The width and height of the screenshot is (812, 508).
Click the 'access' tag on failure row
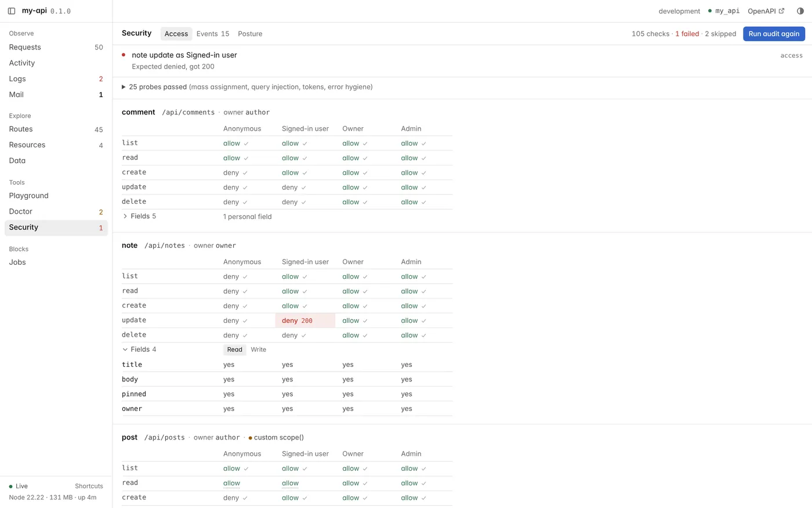(792, 56)
